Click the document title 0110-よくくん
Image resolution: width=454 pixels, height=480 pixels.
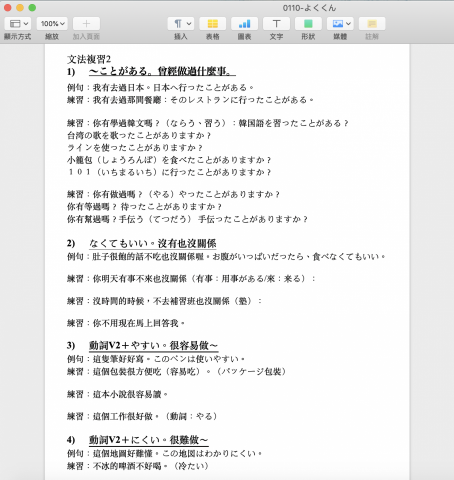309,8
